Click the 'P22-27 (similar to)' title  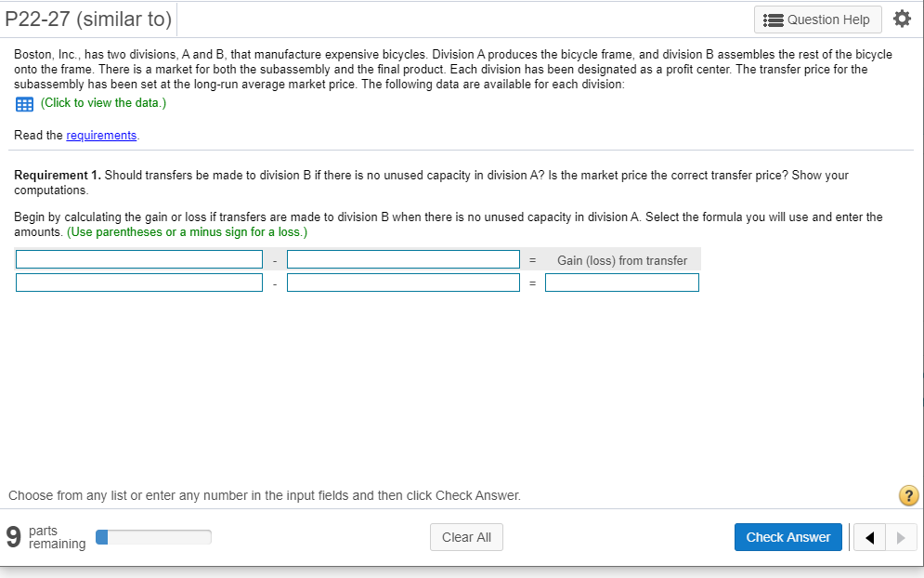coord(88,19)
